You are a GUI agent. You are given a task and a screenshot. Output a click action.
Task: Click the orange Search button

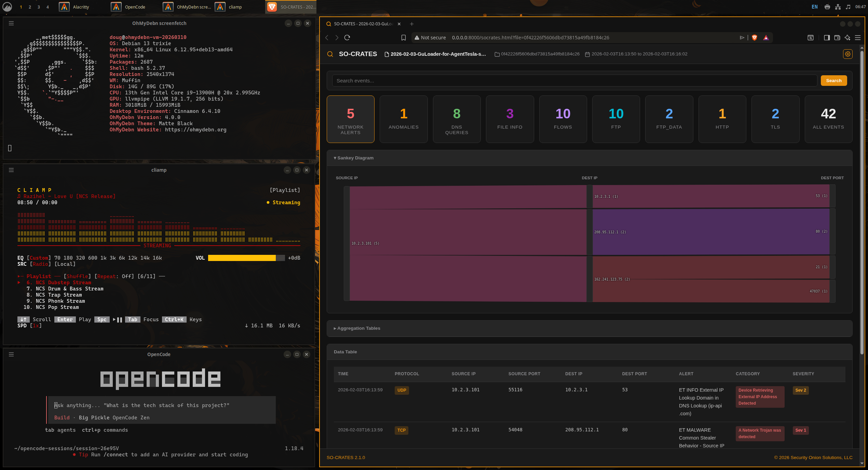834,81
